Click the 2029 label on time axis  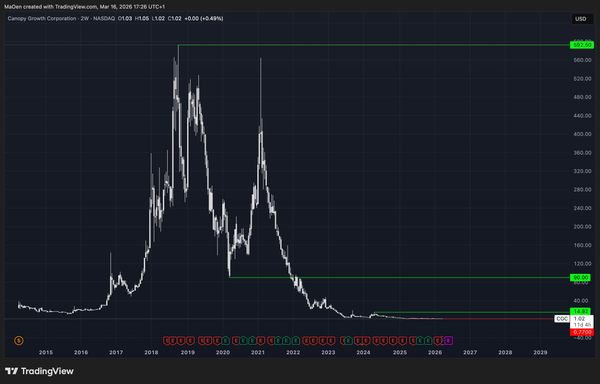pyautogui.click(x=541, y=352)
